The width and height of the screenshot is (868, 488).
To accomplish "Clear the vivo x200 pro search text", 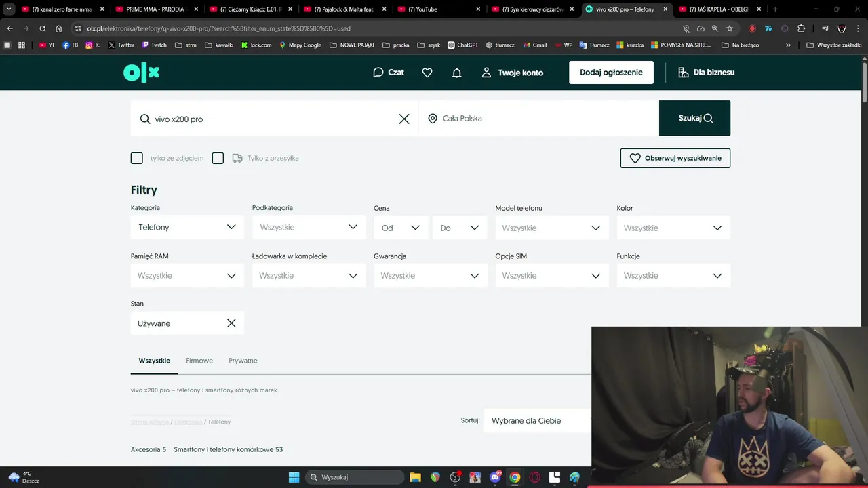I will [404, 119].
